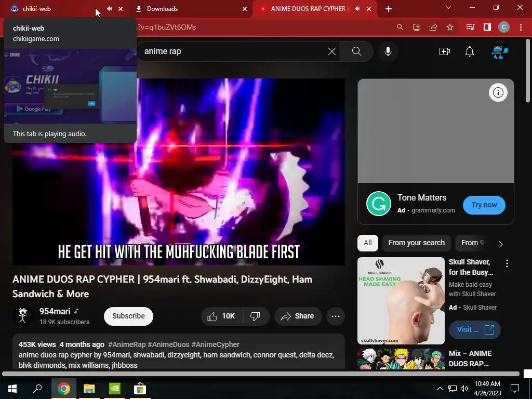Close the chikii-web tab
This screenshot has height=399, width=532.
click(121, 9)
